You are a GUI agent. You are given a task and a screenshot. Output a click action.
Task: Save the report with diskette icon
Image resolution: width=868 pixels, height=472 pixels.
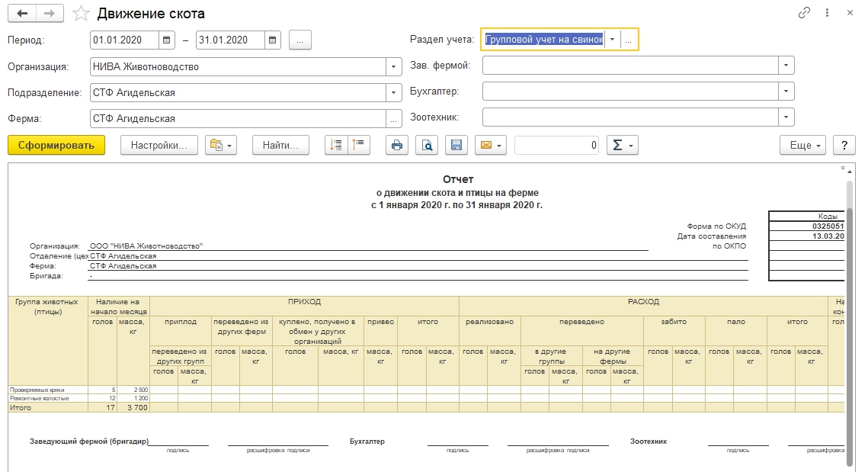(456, 145)
